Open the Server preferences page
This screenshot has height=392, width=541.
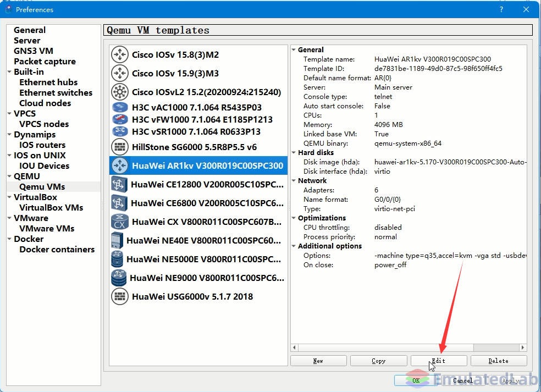coord(27,40)
